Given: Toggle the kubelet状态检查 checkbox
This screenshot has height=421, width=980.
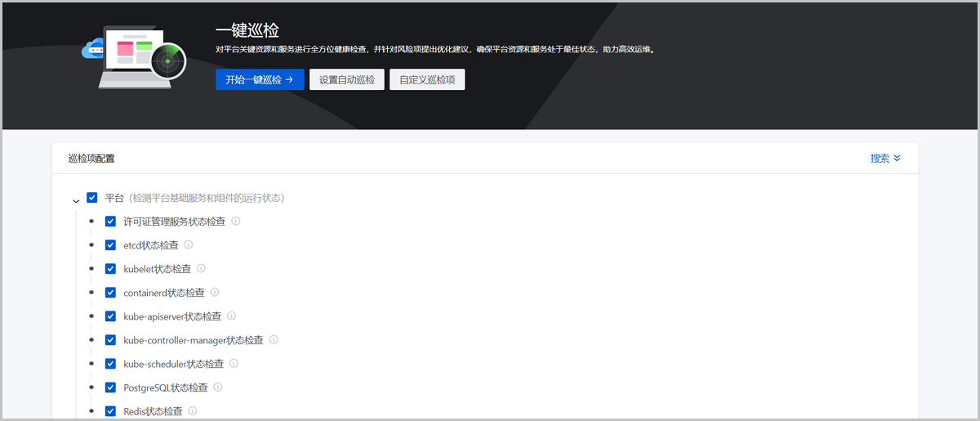Looking at the screenshot, I should (x=111, y=269).
